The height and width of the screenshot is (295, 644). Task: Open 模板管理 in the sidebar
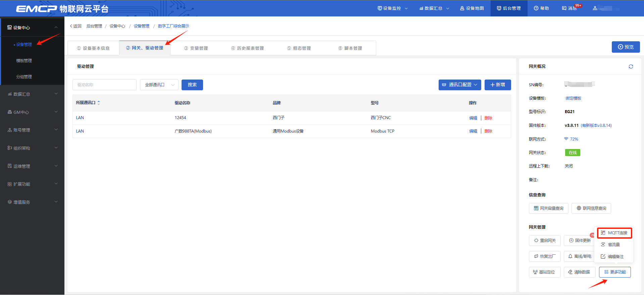24,60
